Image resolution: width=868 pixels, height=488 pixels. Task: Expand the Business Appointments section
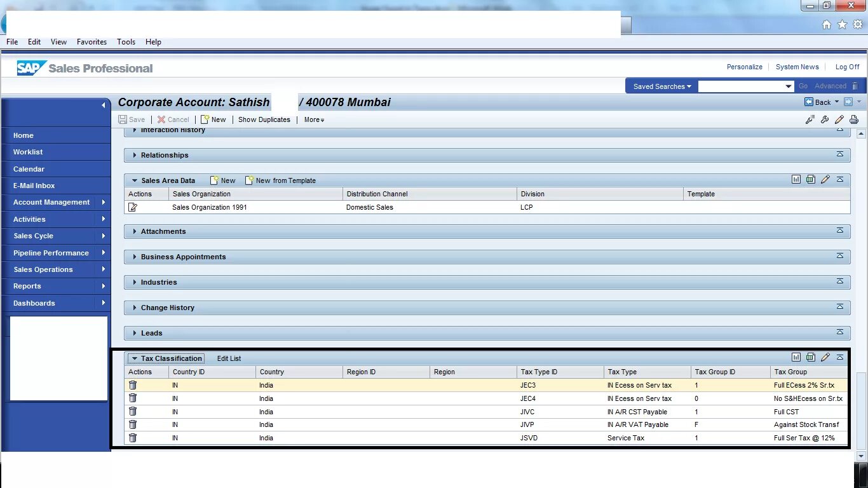coord(135,257)
